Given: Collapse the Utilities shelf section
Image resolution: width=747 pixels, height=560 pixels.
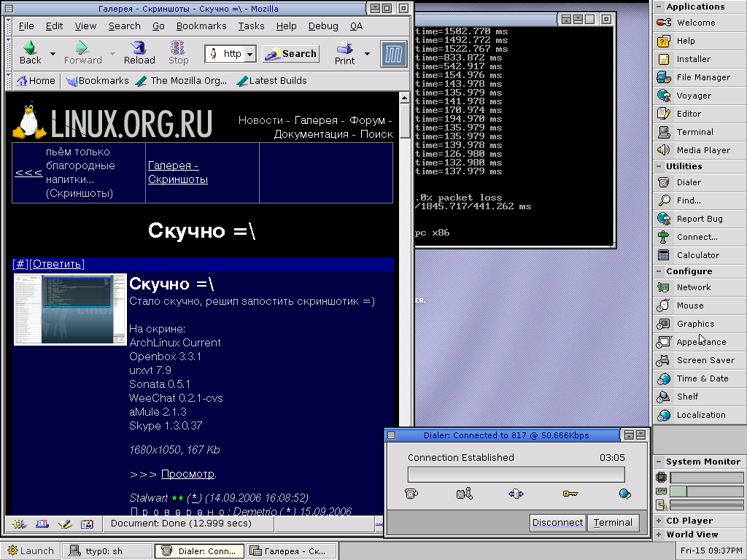Looking at the screenshot, I should click(x=659, y=166).
